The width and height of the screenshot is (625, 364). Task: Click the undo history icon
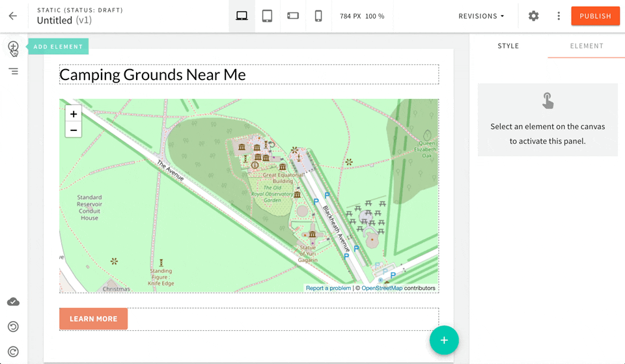pyautogui.click(x=13, y=326)
